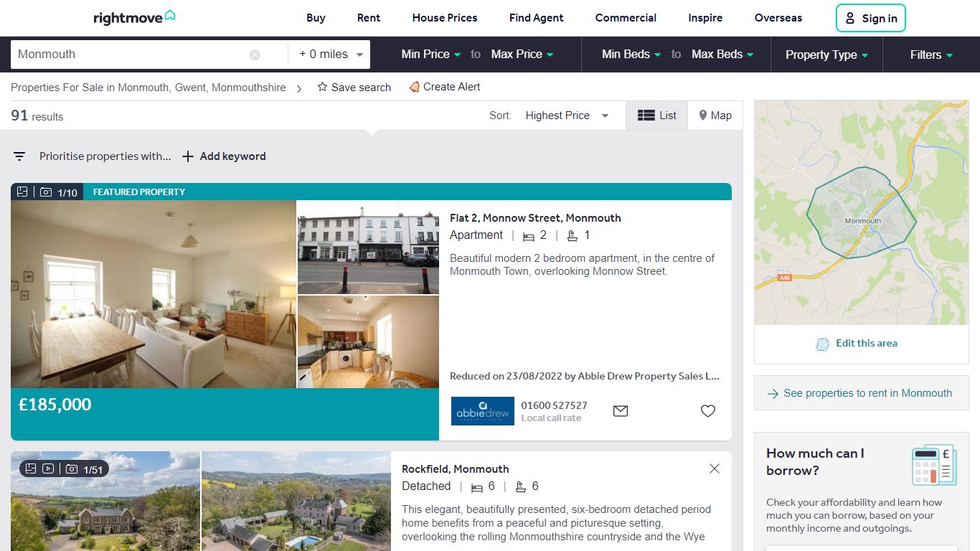Open photo camera icon showing 1/10
The height and width of the screenshot is (551, 980).
(46, 192)
